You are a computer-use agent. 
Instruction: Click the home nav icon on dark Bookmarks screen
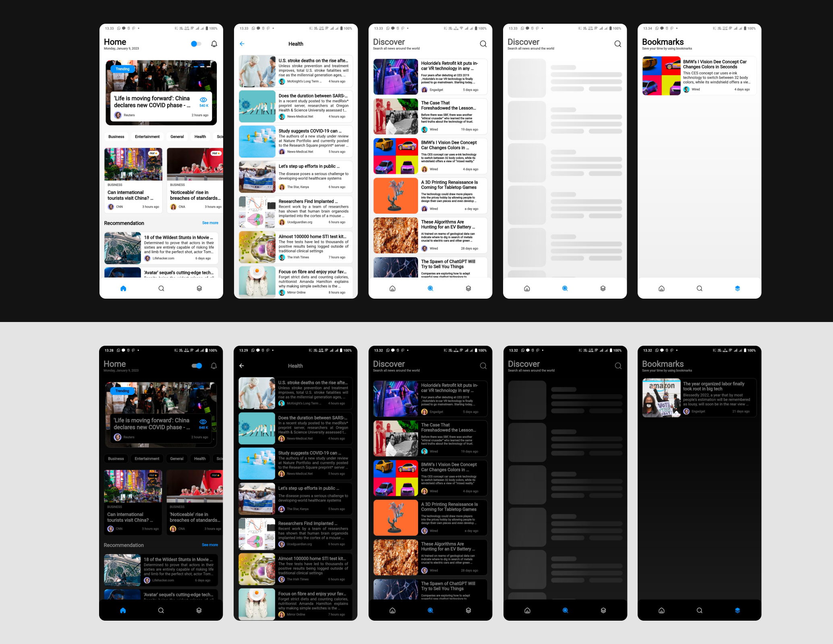661,611
